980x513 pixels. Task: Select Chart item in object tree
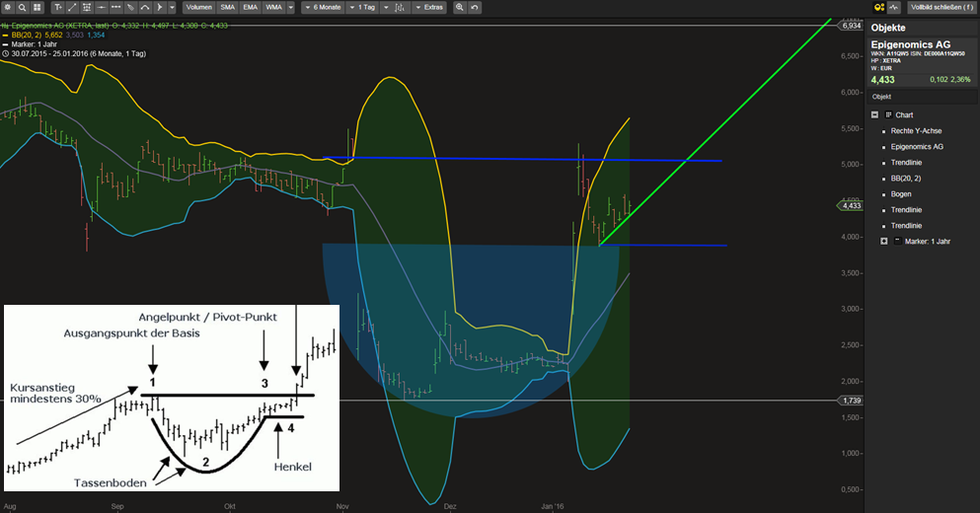904,115
